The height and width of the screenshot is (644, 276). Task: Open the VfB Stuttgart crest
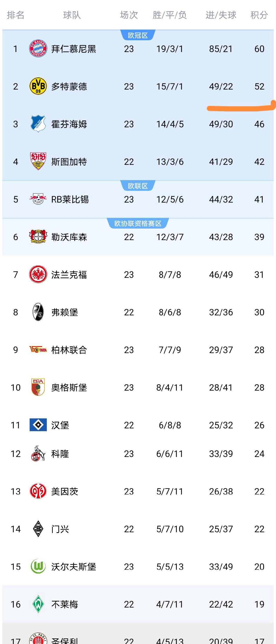[x=38, y=161]
